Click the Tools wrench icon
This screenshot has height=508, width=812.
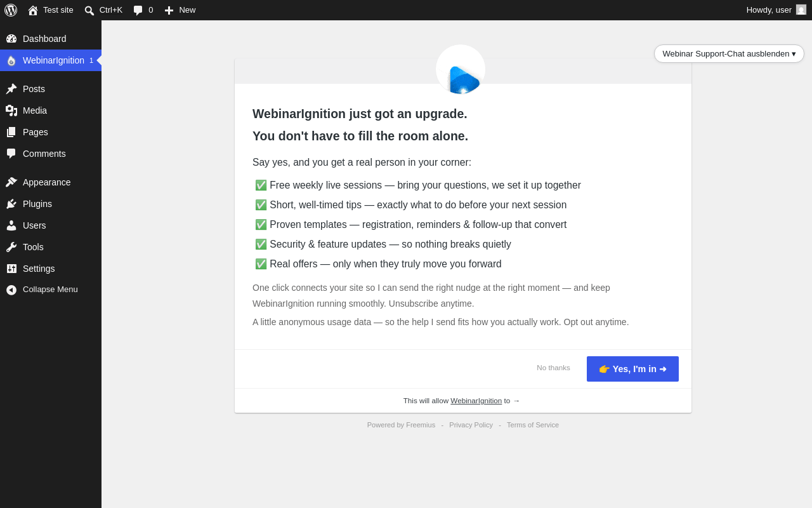[x=11, y=247]
